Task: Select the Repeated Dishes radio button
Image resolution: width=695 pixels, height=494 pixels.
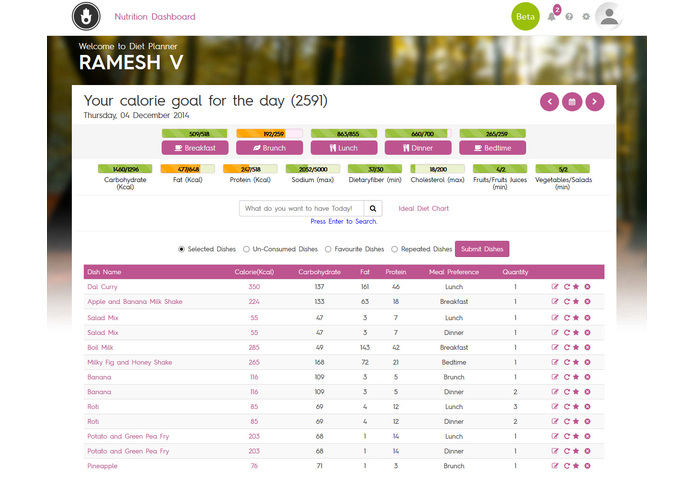Action: (x=394, y=249)
